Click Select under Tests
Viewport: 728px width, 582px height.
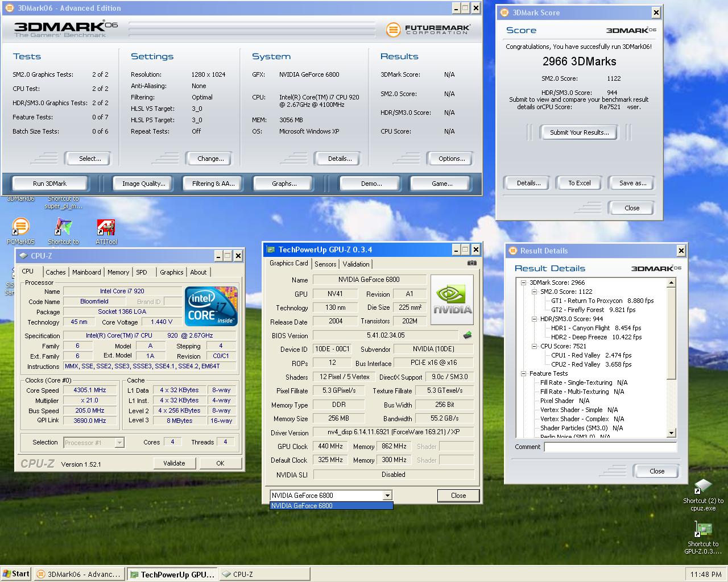pyautogui.click(x=90, y=159)
